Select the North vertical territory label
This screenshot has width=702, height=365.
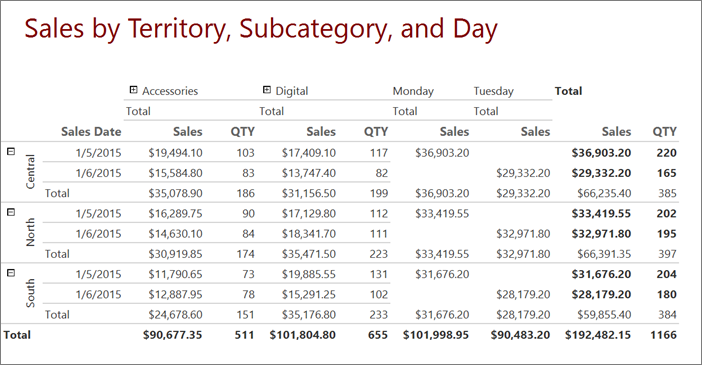click(30, 232)
